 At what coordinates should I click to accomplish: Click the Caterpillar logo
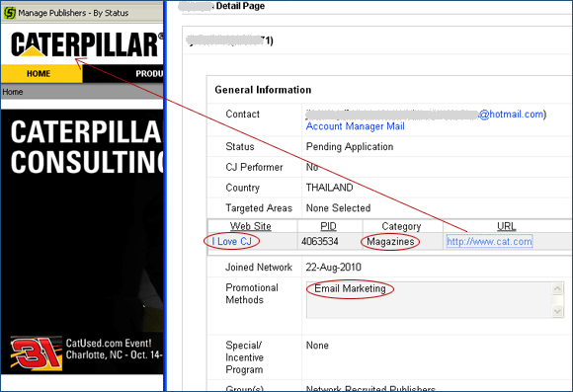(x=87, y=44)
